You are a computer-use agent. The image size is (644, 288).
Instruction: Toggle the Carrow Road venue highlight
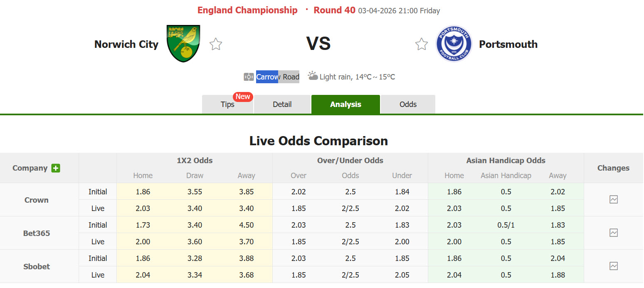(x=278, y=77)
